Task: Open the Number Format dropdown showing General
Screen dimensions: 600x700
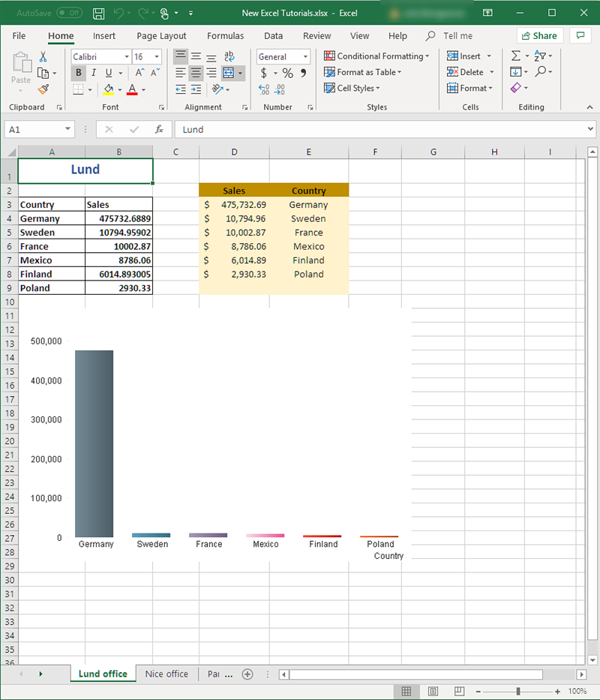Action: tap(283, 56)
